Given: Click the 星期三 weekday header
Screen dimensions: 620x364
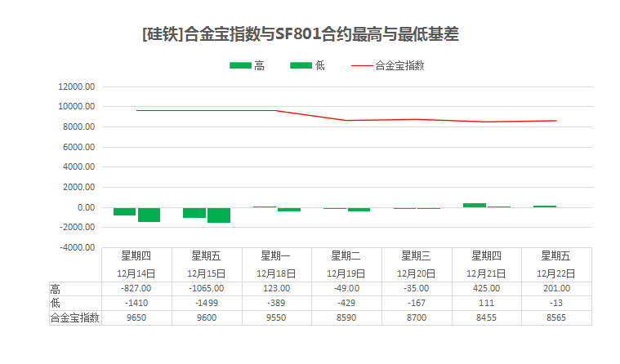Looking at the screenshot, I should (x=417, y=255).
